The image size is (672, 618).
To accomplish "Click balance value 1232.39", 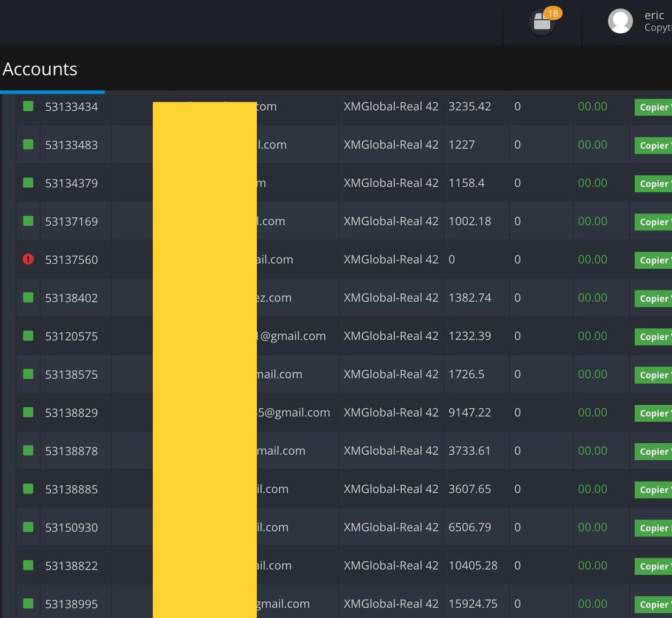I will [470, 336].
